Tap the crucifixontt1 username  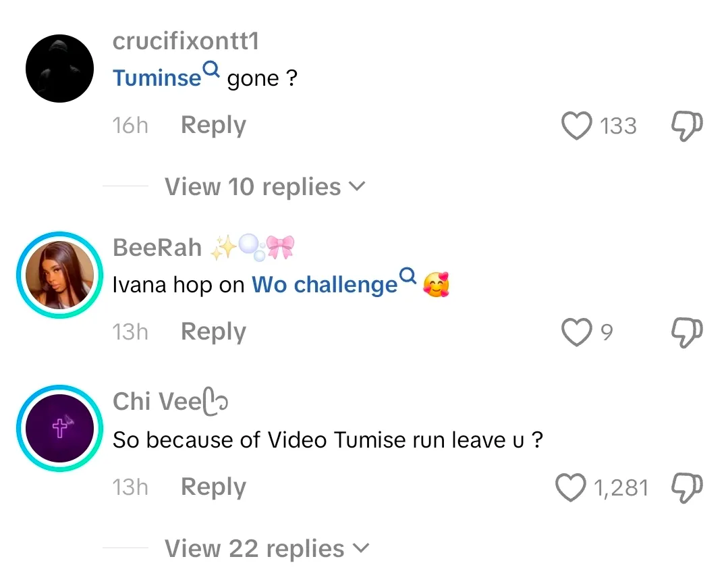(x=186, y=41)
